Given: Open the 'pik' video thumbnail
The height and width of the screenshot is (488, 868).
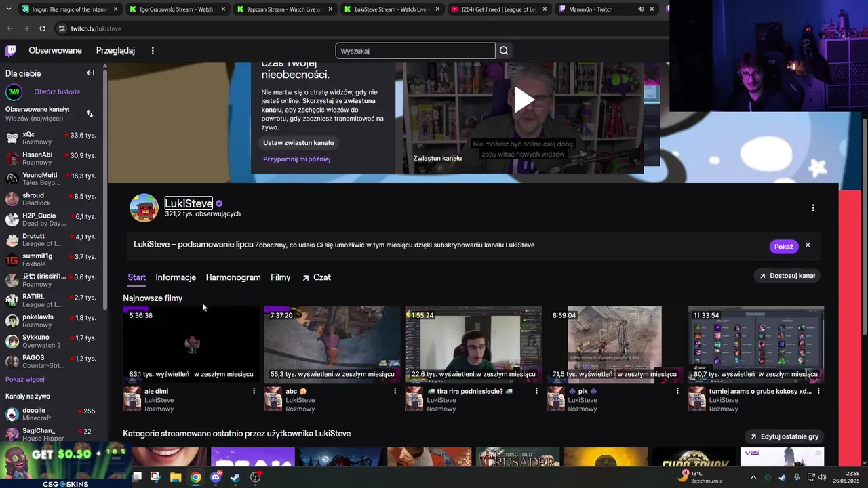Looking at the screenshot, I should 614,344.
